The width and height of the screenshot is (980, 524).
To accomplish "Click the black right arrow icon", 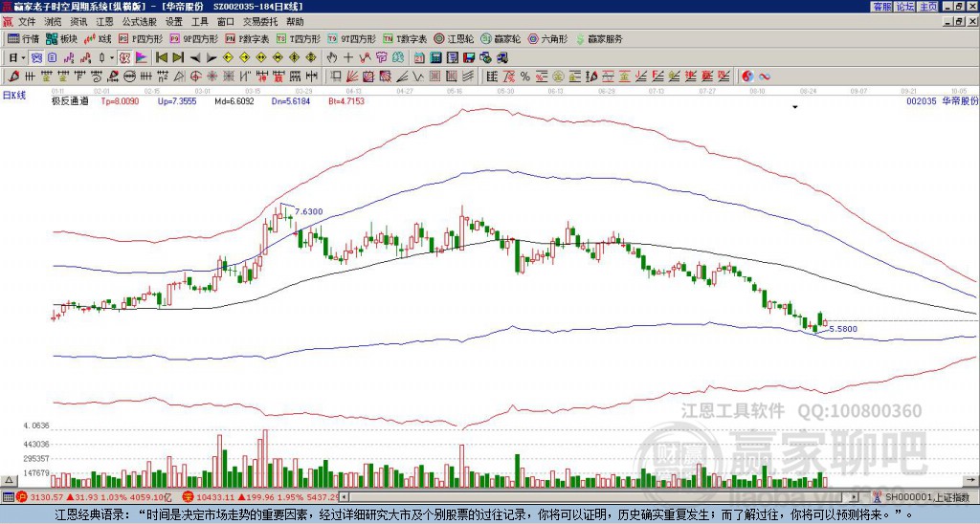I will pos(212,58).
